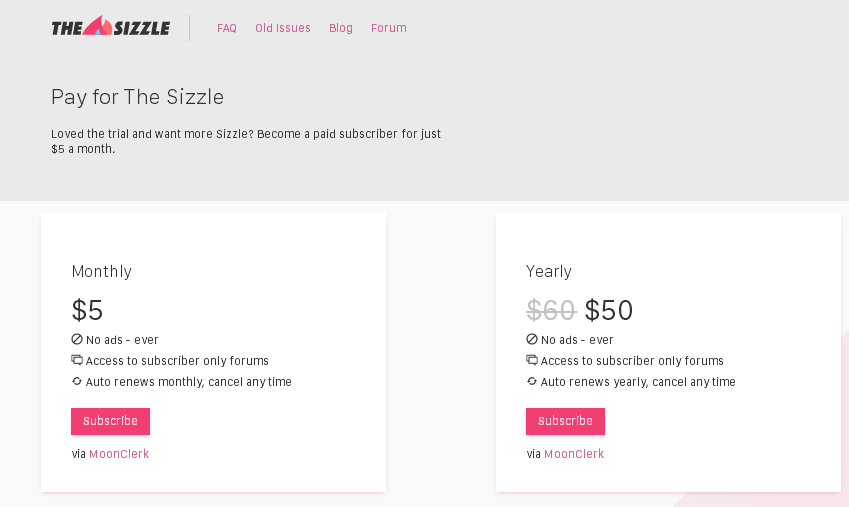Open MoonClerk link under Yearly plan

(x=574, y=454)
